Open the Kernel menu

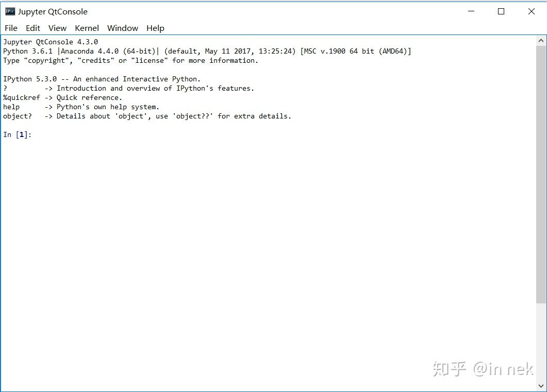coord(87,28)
